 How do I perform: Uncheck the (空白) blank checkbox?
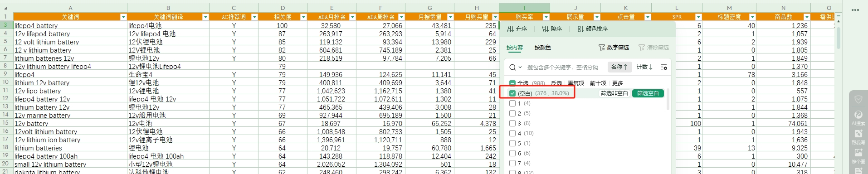[512, 93]
